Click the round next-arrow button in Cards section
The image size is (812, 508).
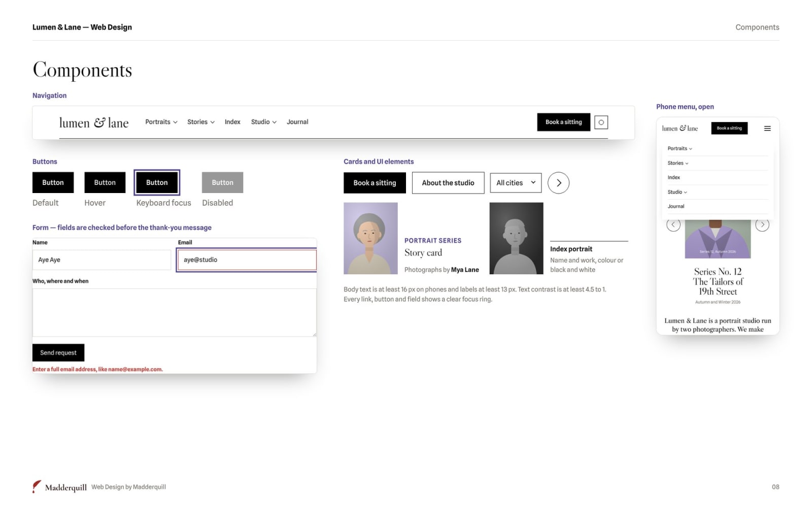point(558,183)
